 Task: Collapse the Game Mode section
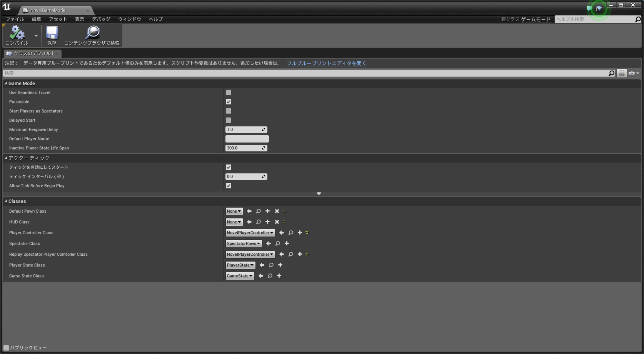point(6,83)
